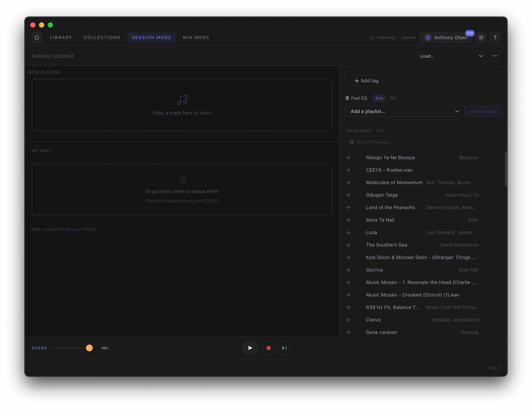
Task: Open the help question mark
Action: click(x=495, y=37)
